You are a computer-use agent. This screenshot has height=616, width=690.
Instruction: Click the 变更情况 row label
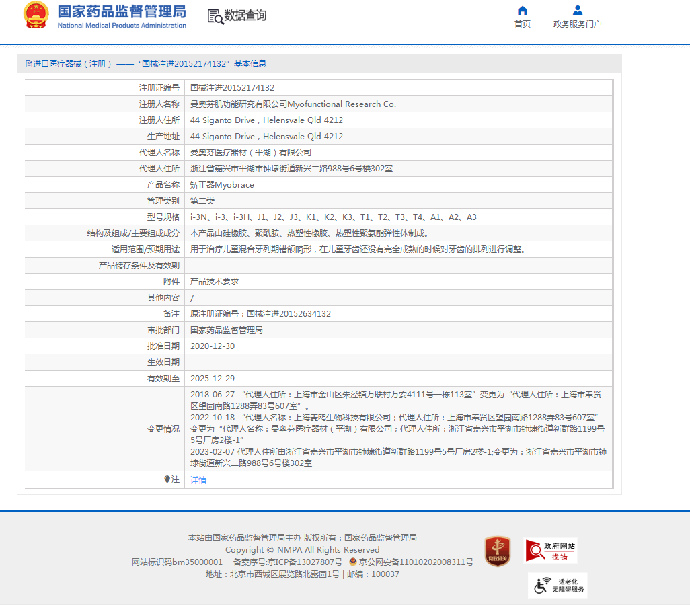163,429
